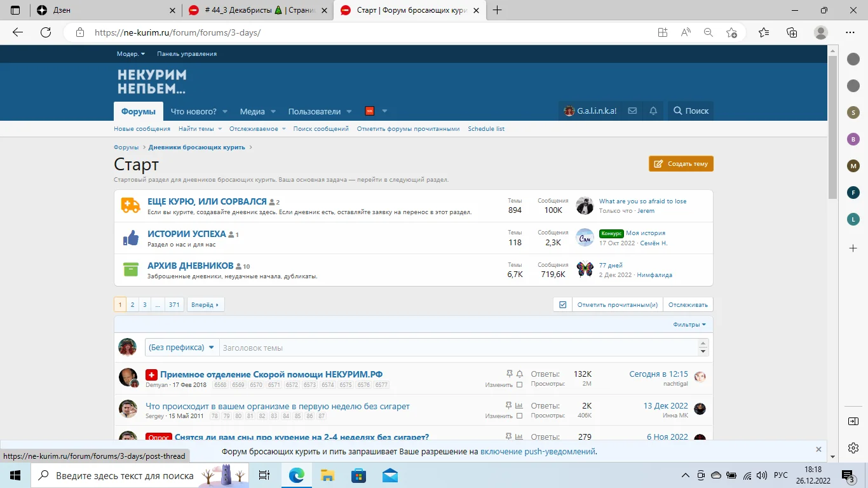Screen dimensions: 868x488
Task: Open the Фильтры dropdown
Action: pos(689,325)
